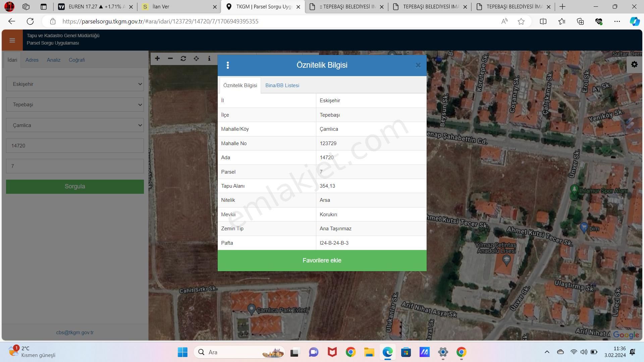Add page to browser favorites star
This screenshot has width=644, height=362.
click(521, 21)
